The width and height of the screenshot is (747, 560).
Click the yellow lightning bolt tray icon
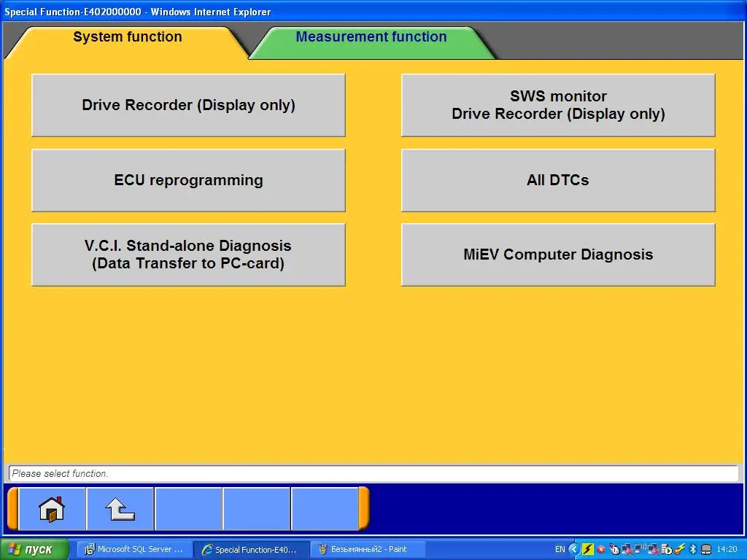click(588, 550)
